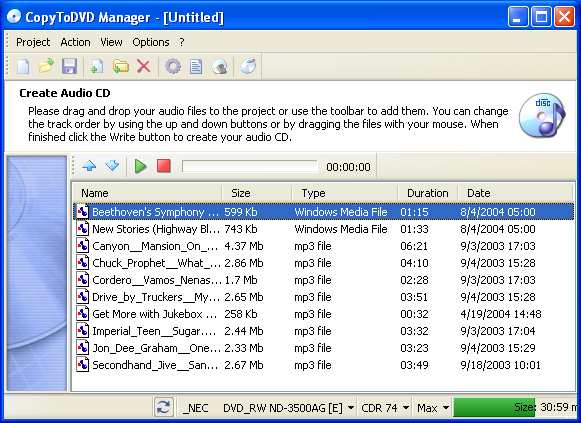This screenshot has height=423, width=581.
Task: Click the playback progress bar
Action: point(250,166)
